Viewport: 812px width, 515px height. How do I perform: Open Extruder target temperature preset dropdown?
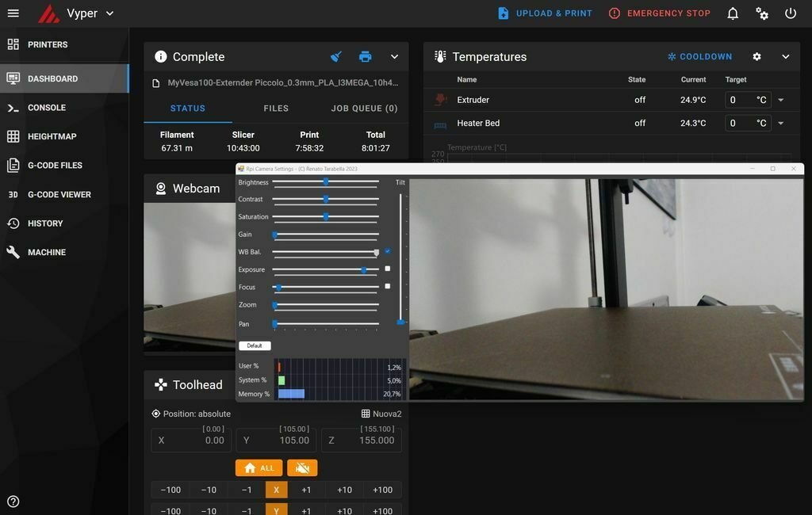pos(781,101)
